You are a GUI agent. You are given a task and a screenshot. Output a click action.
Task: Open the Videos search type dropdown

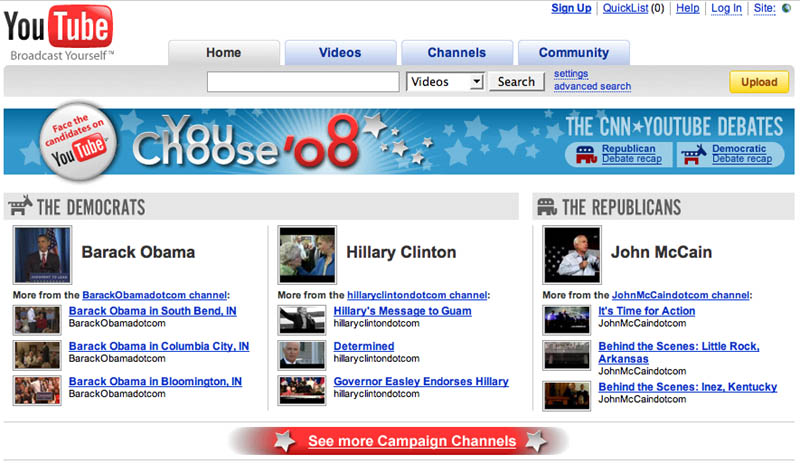[x=445, y=82]
